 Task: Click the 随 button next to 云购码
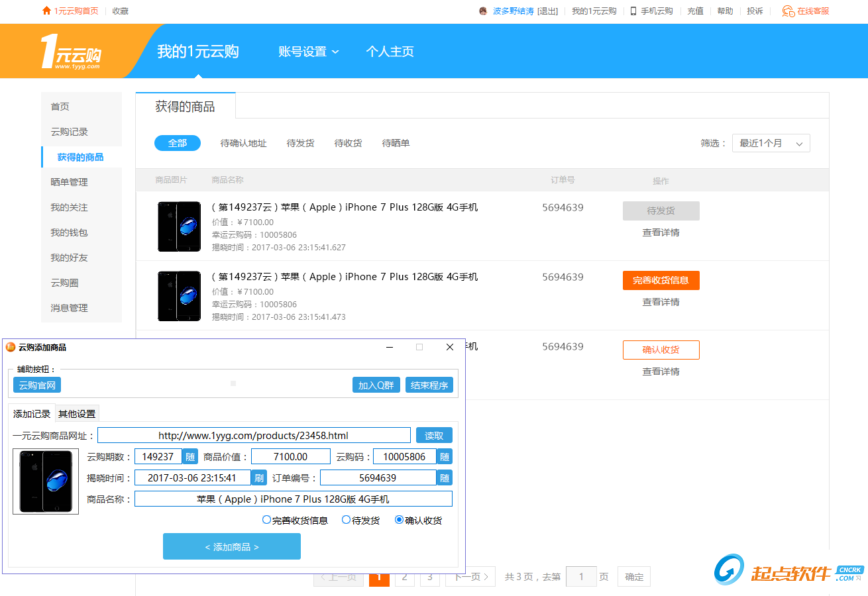click(x=445, y=456)
